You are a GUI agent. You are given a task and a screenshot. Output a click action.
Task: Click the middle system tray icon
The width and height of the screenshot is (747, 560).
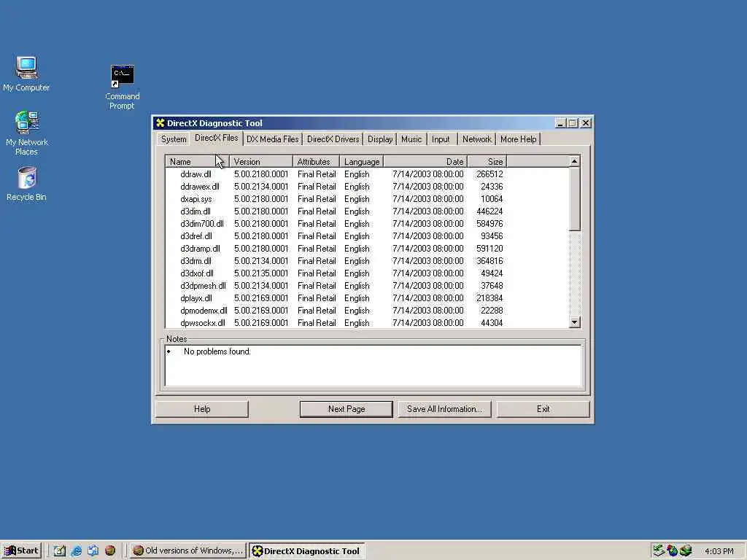[x=672, y=551]
